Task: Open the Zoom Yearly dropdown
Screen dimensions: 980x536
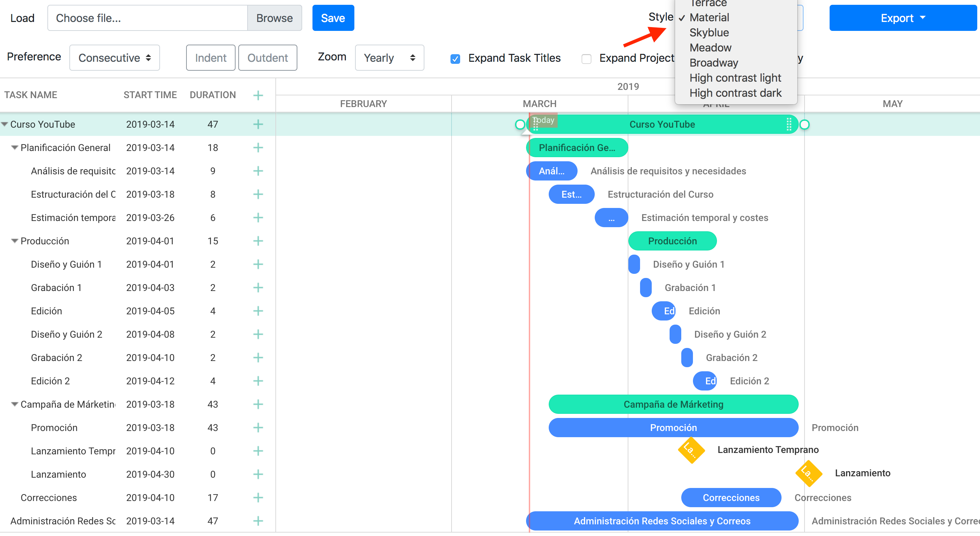Action: (389, 58)
